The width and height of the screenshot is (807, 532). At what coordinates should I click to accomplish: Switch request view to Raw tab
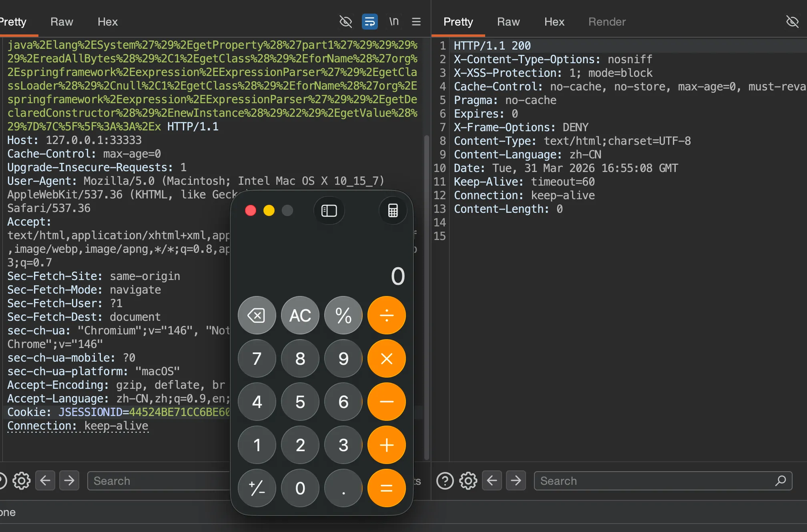coord(62,22)
